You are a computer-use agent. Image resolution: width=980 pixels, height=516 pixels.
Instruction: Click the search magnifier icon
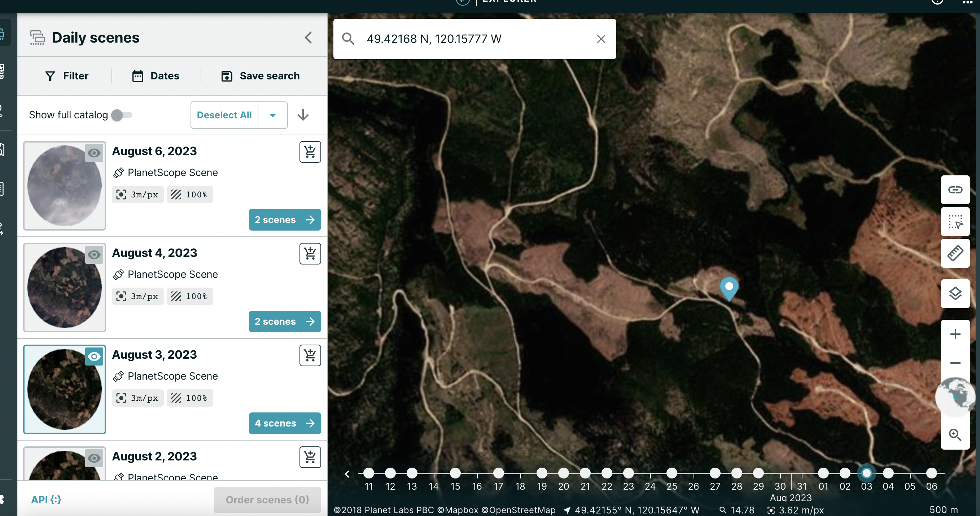[348, 39]
